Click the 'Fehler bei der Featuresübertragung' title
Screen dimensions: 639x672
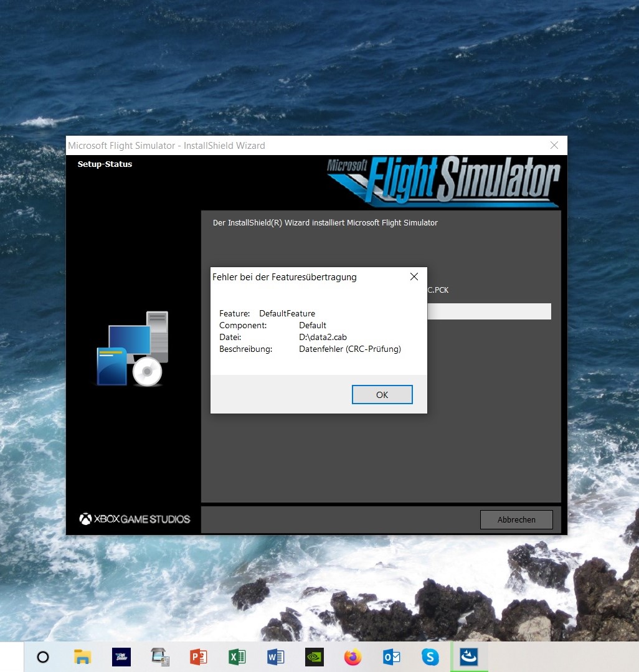tap(285, 277)
